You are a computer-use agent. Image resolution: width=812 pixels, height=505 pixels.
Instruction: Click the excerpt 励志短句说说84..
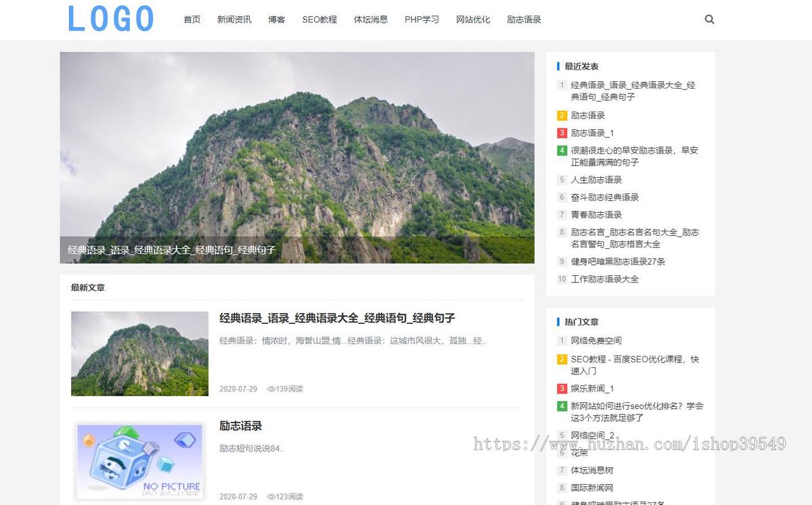tap(252, 448)
